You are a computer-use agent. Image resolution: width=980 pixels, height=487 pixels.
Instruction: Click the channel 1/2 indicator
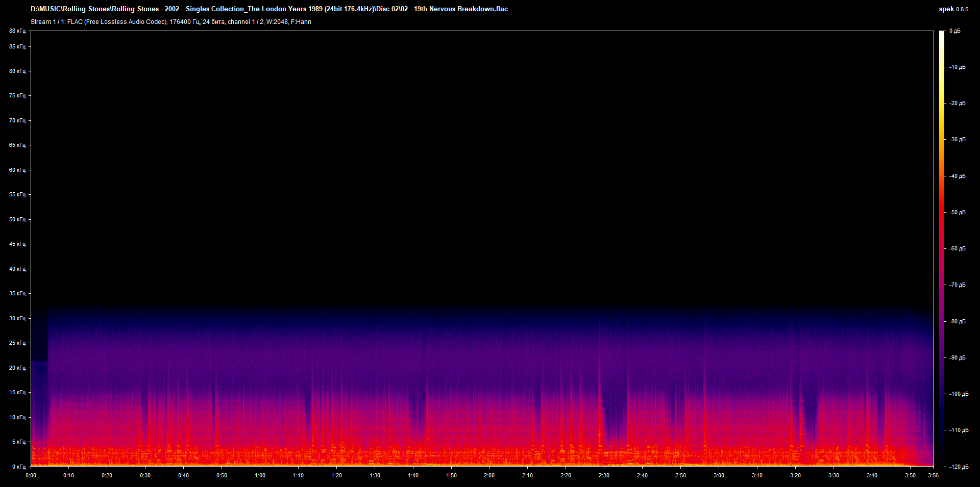pyautogui.click(x=247, y=22)
